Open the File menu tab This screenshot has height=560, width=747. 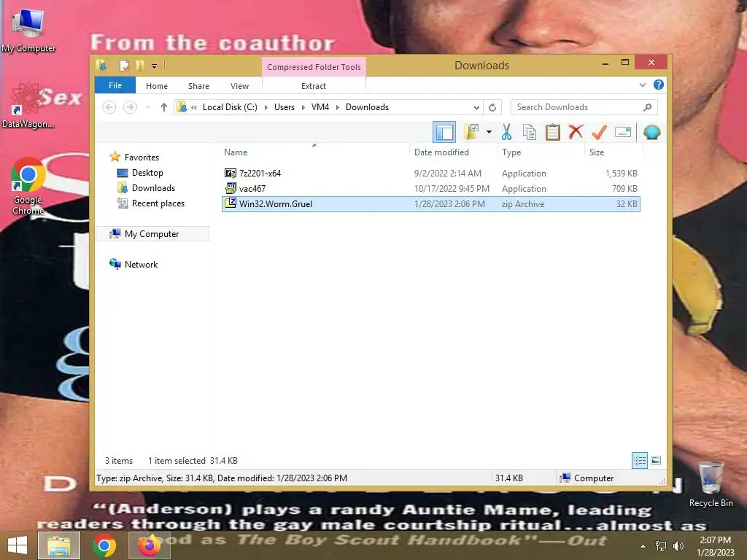[x=115, y=85]
